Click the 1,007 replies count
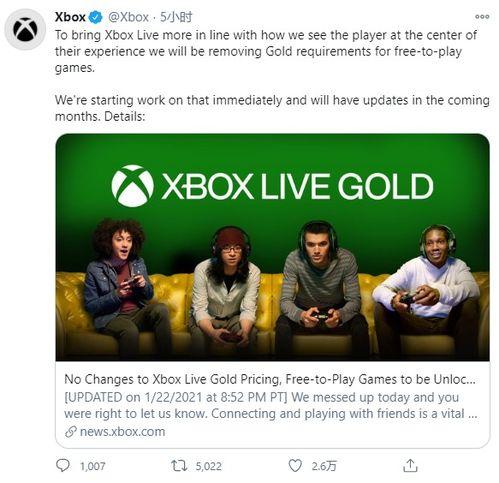 click(92, 466)
